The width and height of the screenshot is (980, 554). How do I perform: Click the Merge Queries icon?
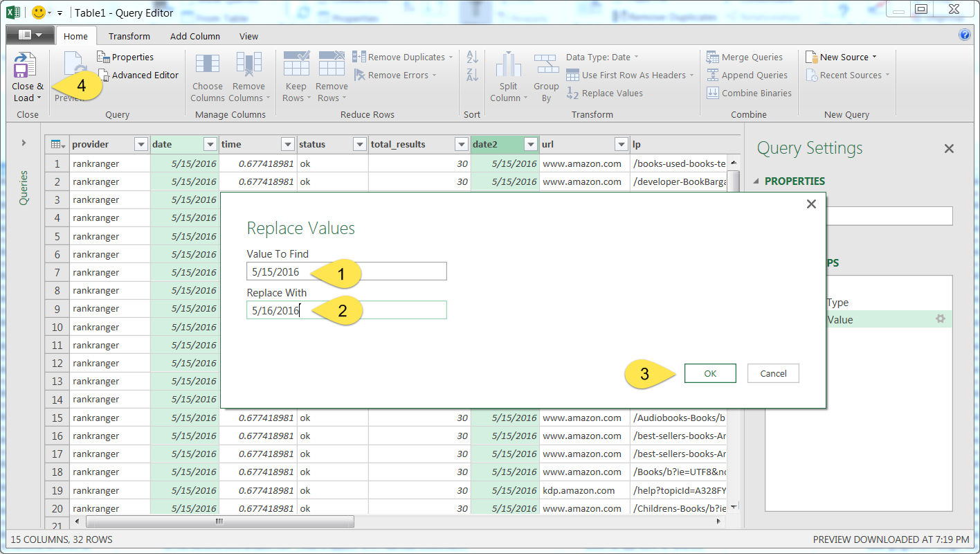pos(713,57)
